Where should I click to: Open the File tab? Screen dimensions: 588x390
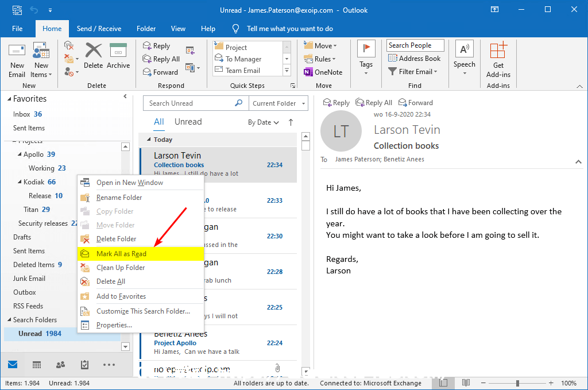(x=17, y=29)
